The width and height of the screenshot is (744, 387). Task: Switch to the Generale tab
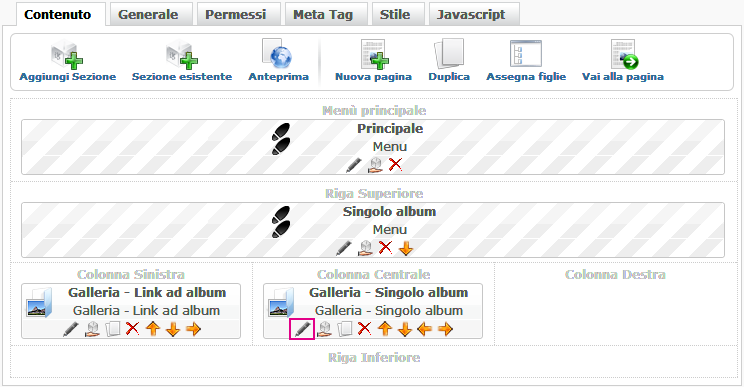click(148, 14)
